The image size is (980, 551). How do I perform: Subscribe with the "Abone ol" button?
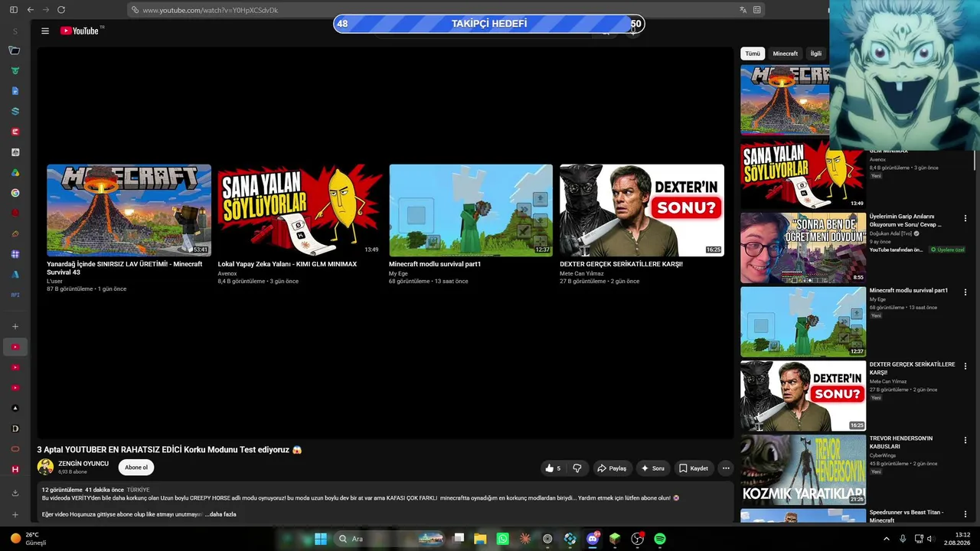pyautogui.click(x=136, y=468)
